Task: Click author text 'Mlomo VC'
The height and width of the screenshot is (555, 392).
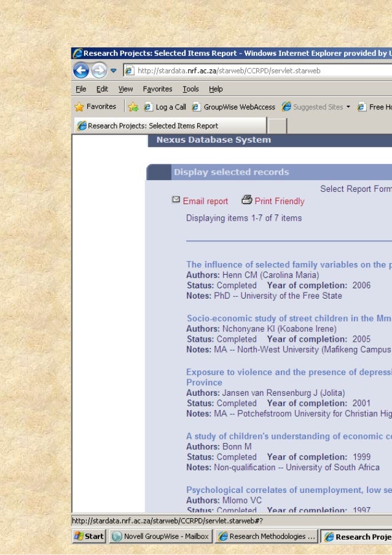Action: pos(242,500)
